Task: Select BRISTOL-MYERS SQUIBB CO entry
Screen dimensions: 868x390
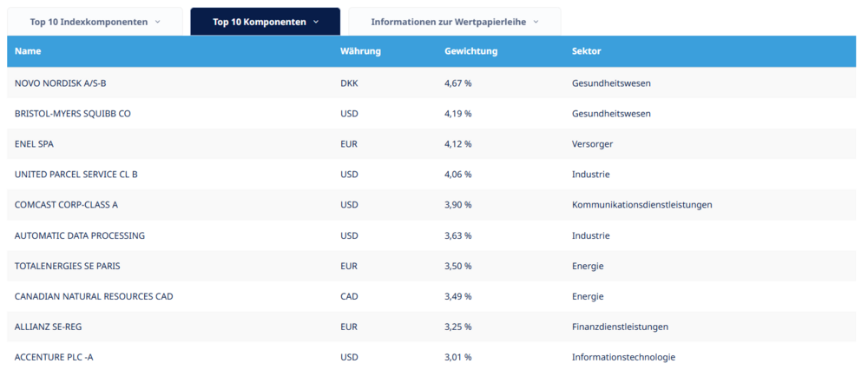Action: click(x=431, y=114)
